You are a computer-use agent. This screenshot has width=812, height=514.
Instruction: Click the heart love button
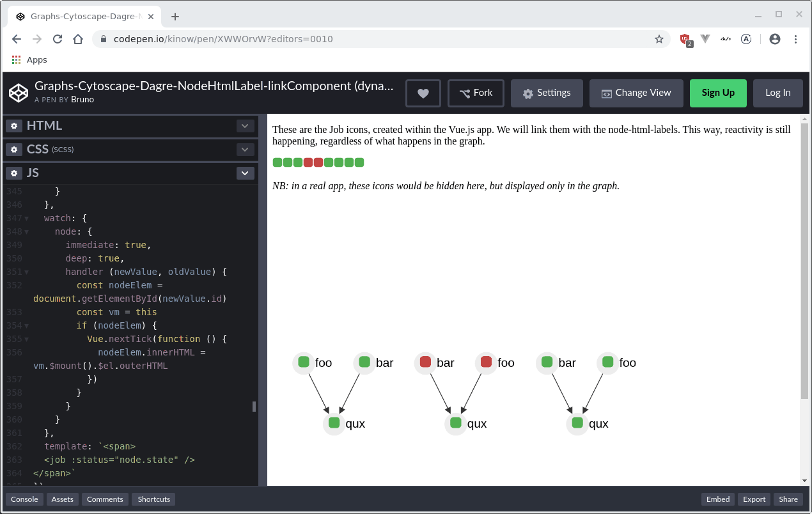coord(423,93)
